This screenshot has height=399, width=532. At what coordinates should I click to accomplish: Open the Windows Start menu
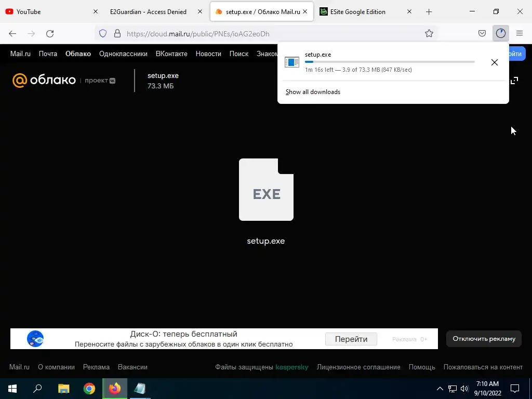pyautogui.click(x=12, y=389)
